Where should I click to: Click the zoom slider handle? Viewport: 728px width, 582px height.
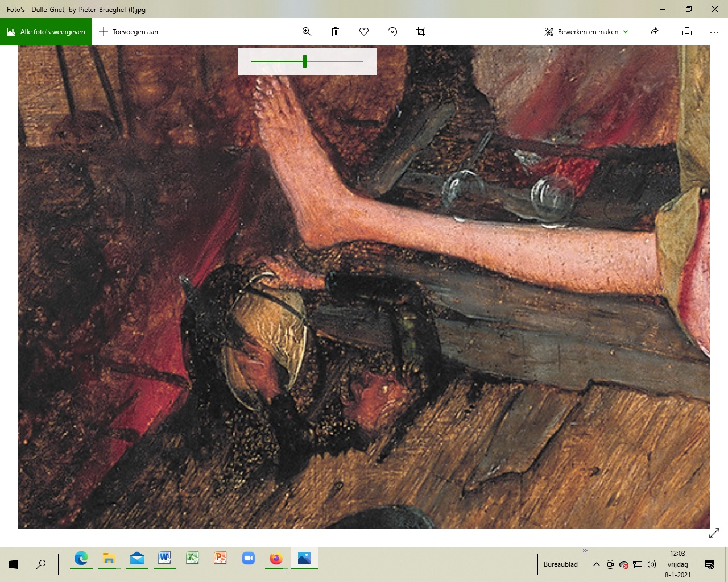tap(305, 61)
